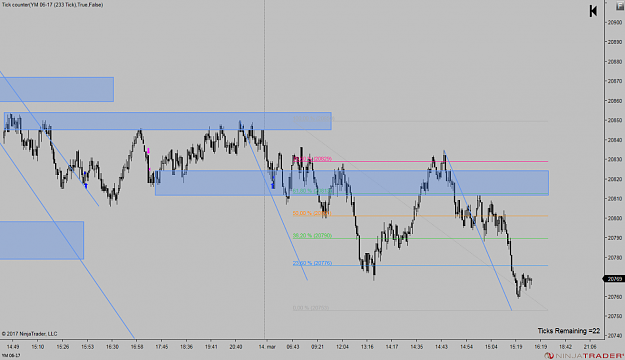
Task: Click 20900 on the price axis
Action: coord(615,22)
